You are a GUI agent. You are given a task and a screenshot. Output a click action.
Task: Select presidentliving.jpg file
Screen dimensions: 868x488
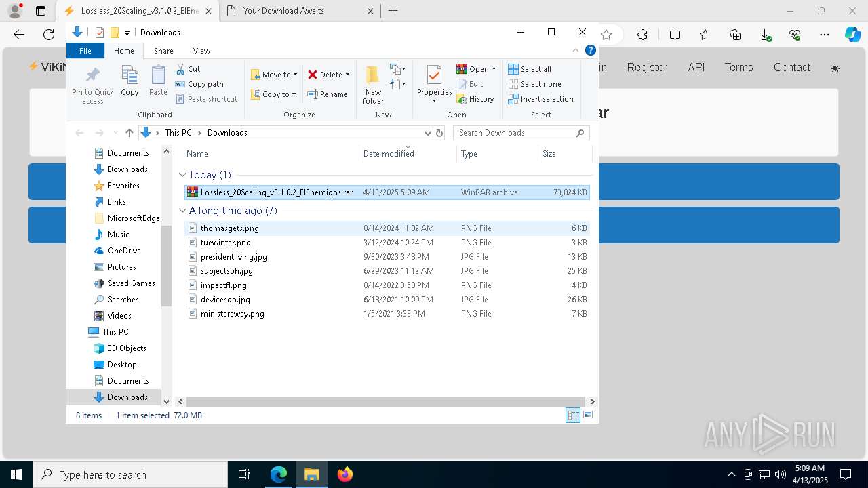click(x=387, y=257)
